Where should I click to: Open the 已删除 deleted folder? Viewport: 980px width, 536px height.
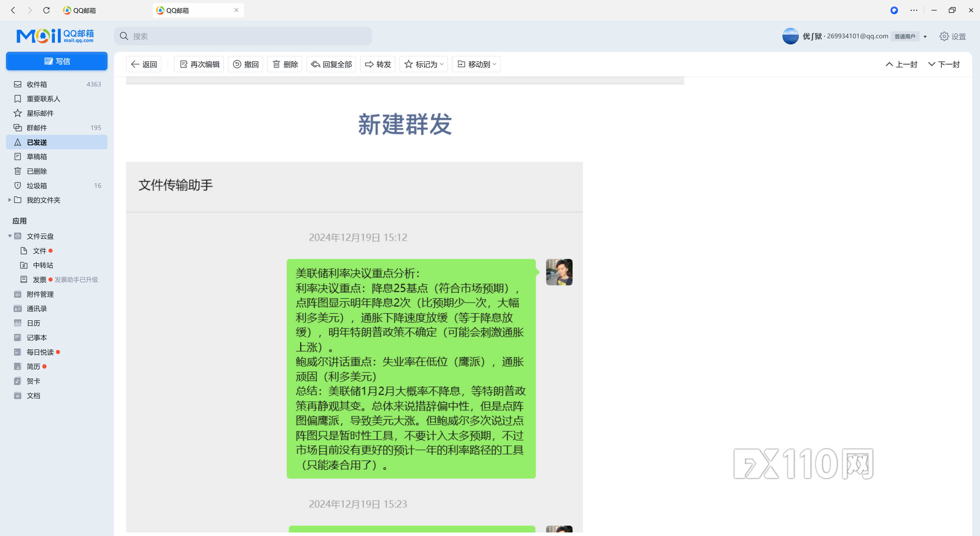tap(57, 171)
